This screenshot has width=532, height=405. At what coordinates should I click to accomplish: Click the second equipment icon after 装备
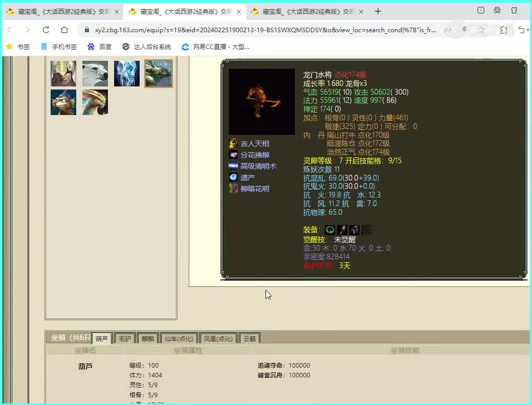[x=342, y=230]
